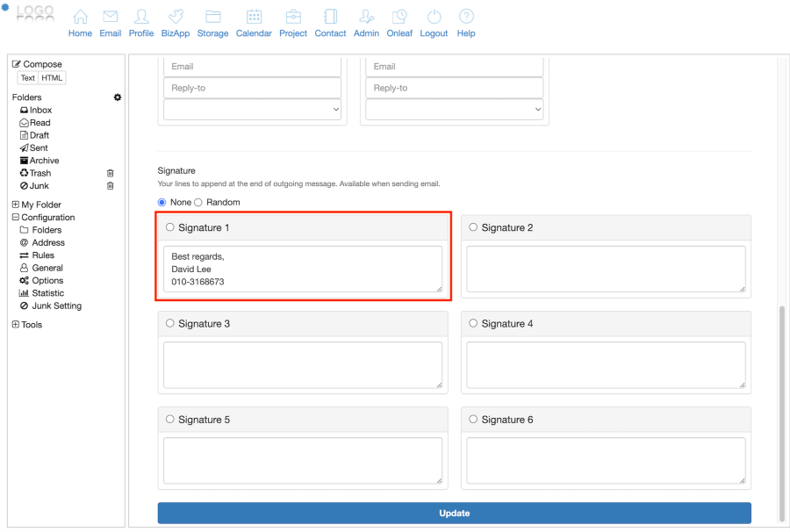This screenshot has width=790, height=532.
Task: Expand the Tools tree node
Action: coord(16,325)
